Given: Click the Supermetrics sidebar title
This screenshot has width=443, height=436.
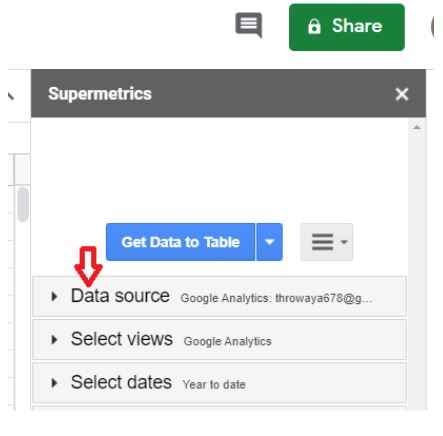Looking at the screenshot, I should coord(100,94).
